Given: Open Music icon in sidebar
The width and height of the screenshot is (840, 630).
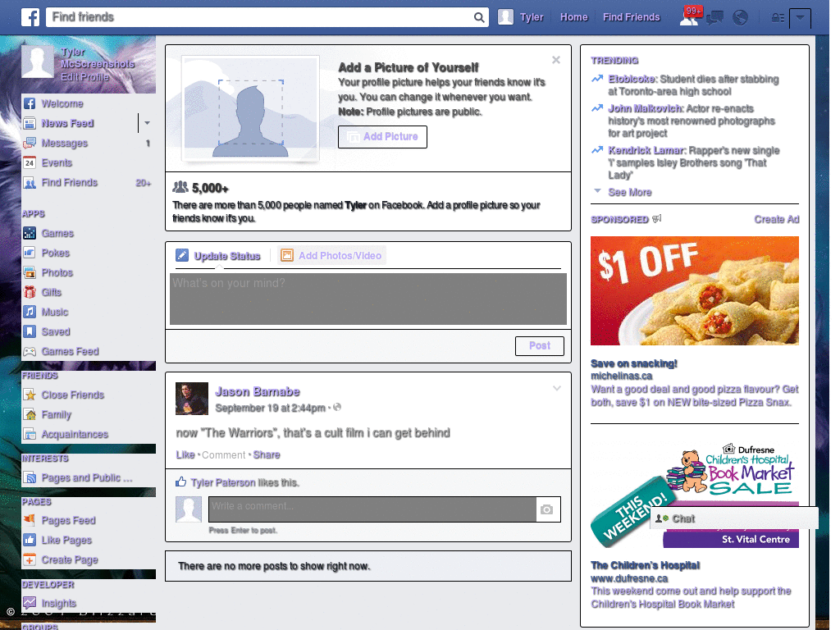Looking at the screenshot, I should click(30, 312).
